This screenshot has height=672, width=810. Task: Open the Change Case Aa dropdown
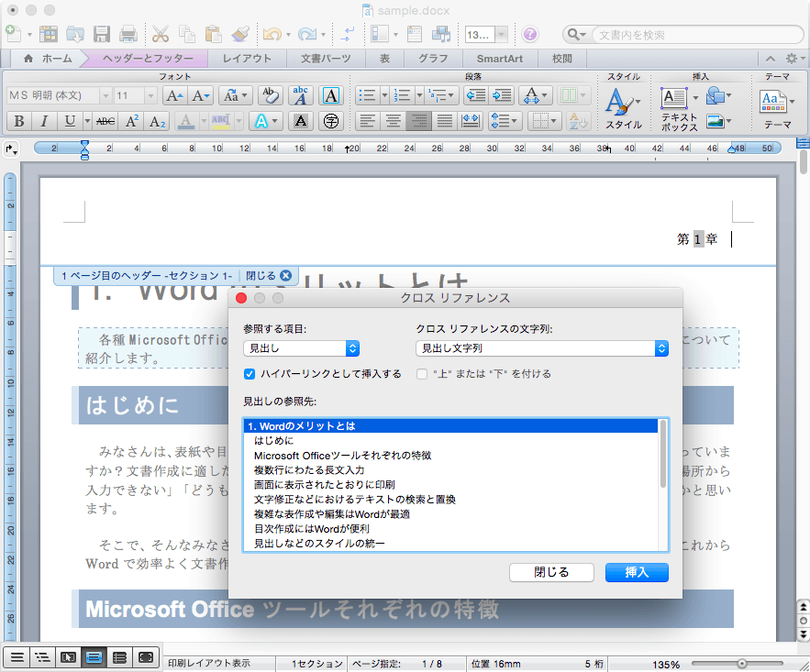235,95
